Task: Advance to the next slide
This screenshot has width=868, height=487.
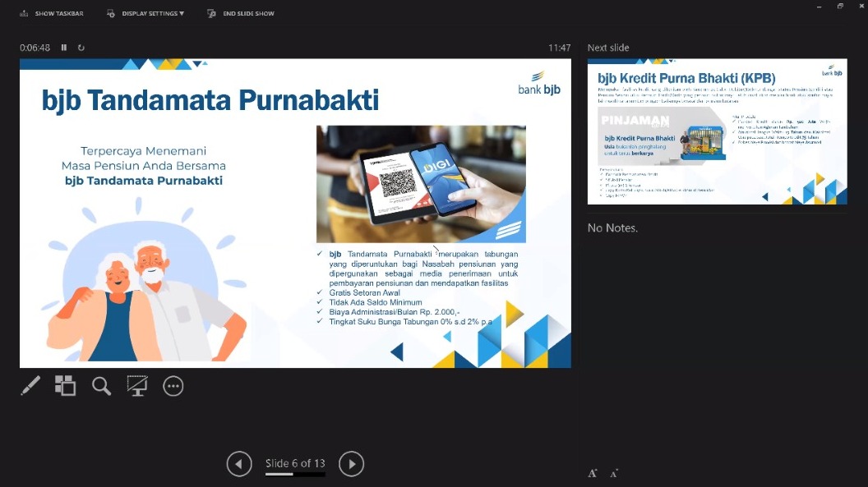Action: pyautogui.click(x=351, y=464)
